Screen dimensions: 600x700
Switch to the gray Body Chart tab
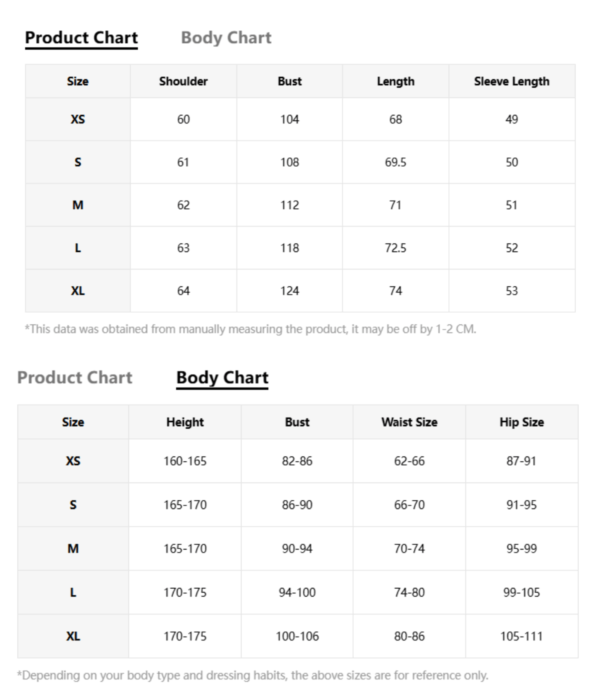pyautogui.click(x=226, y=38)
